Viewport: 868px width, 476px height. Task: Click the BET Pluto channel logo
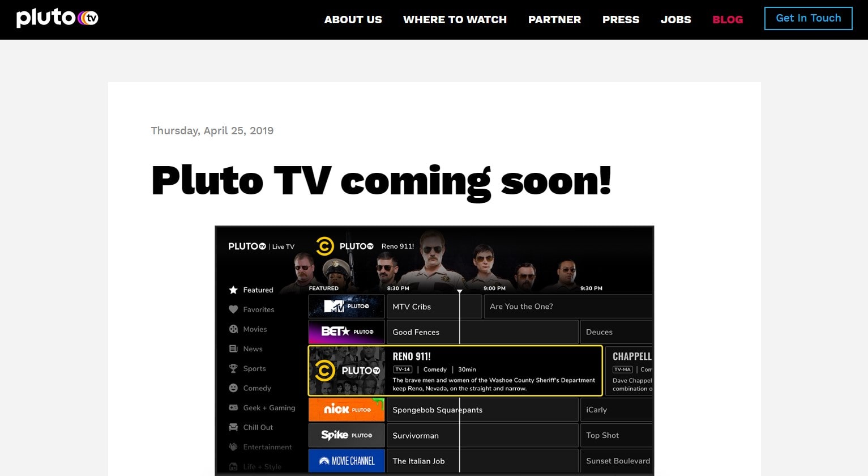[x=347, y=332]
